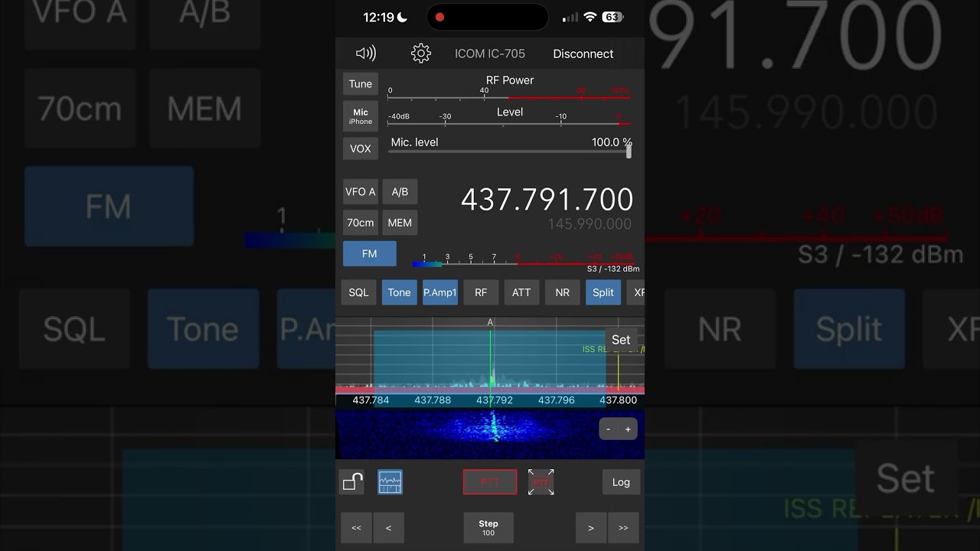Adjust the Mic. level slider handle
The height and width of the screenshot is (551, 980).
(629, 151)
